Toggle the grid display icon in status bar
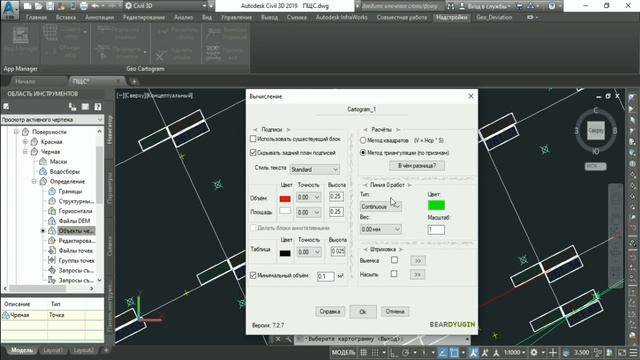640x360 pixels. 363,352
